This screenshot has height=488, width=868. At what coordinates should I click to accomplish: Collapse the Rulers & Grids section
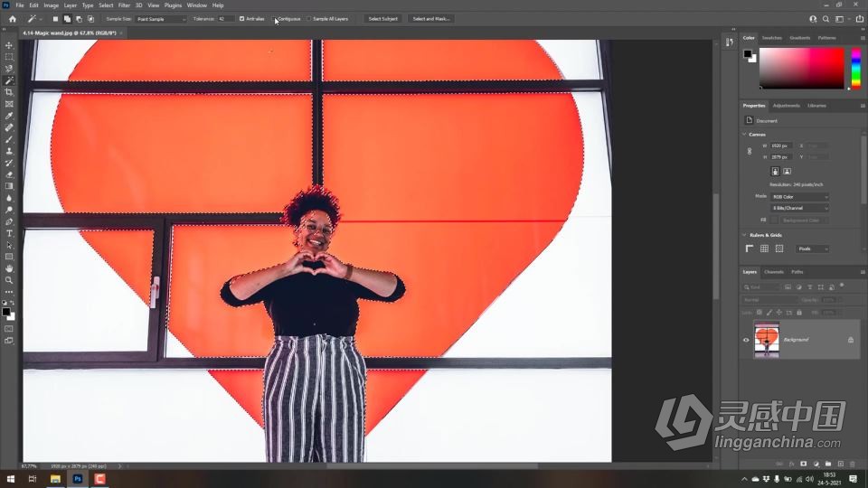click(744, 235)
